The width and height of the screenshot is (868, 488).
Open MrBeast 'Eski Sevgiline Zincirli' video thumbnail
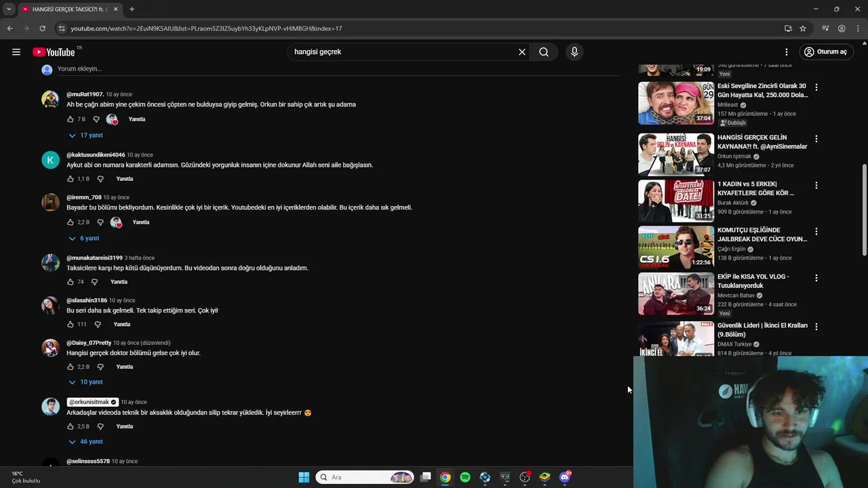coord(676,103)
